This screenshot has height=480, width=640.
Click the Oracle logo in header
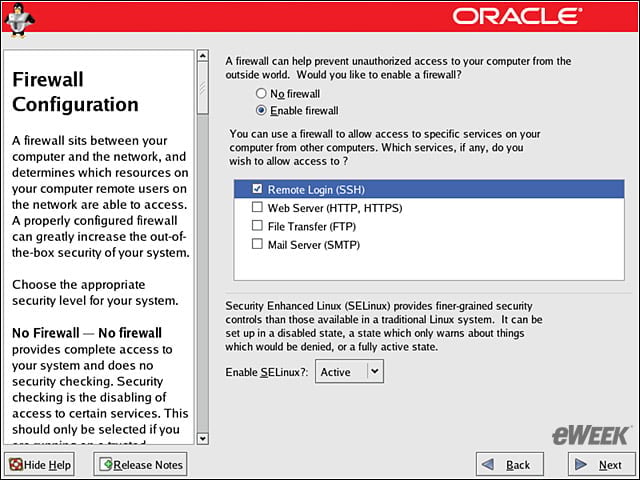click(x=517, y=16)
